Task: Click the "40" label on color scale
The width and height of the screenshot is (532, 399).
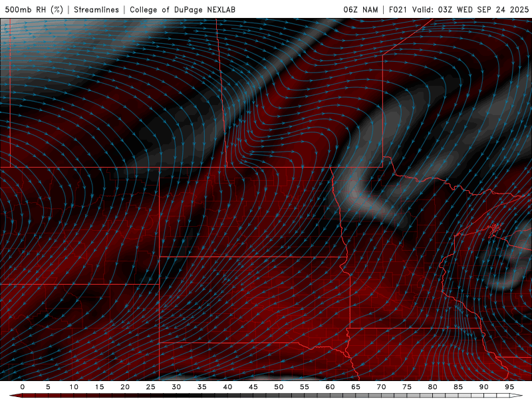Action: point(227,387)
